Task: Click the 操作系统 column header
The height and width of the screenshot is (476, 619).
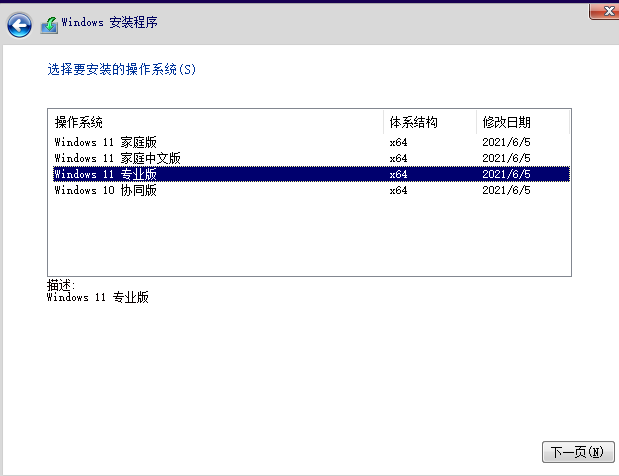Action: tap(216, 122)
